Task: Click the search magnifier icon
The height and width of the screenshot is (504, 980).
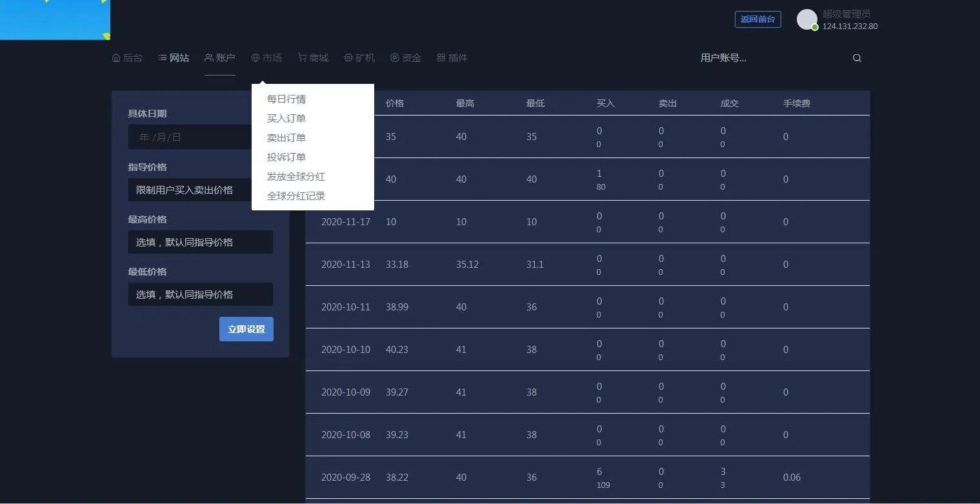Action: click(x=857, y=58)
